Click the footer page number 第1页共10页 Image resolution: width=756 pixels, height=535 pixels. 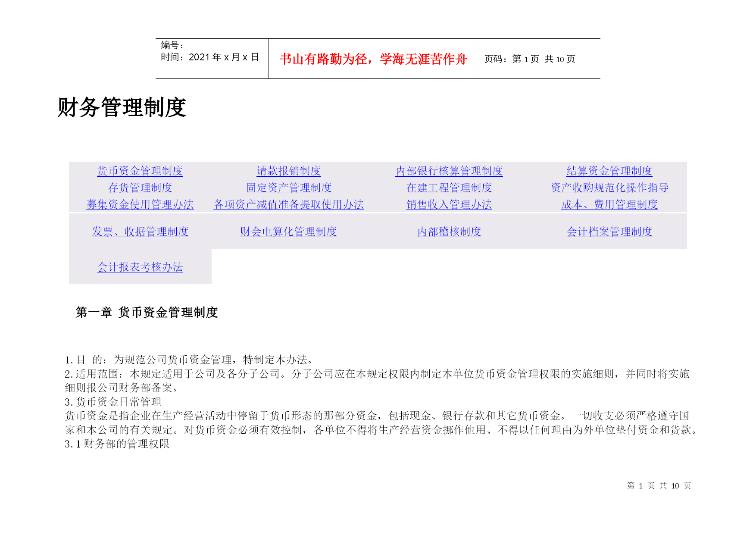click(x=659, y=486)
